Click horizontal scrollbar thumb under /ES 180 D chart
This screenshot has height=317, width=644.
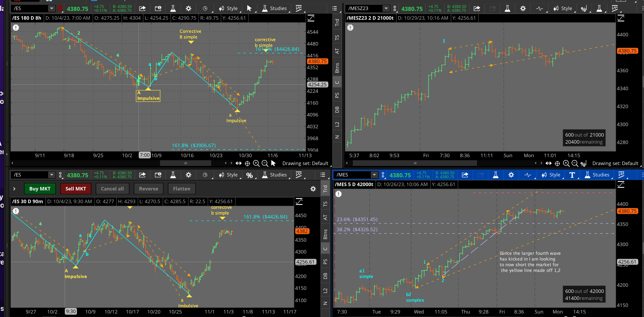(x=186, y=163)
